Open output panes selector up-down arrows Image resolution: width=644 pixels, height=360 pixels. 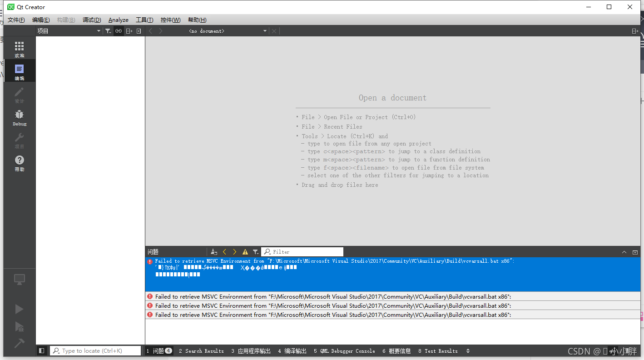[468, 351]
